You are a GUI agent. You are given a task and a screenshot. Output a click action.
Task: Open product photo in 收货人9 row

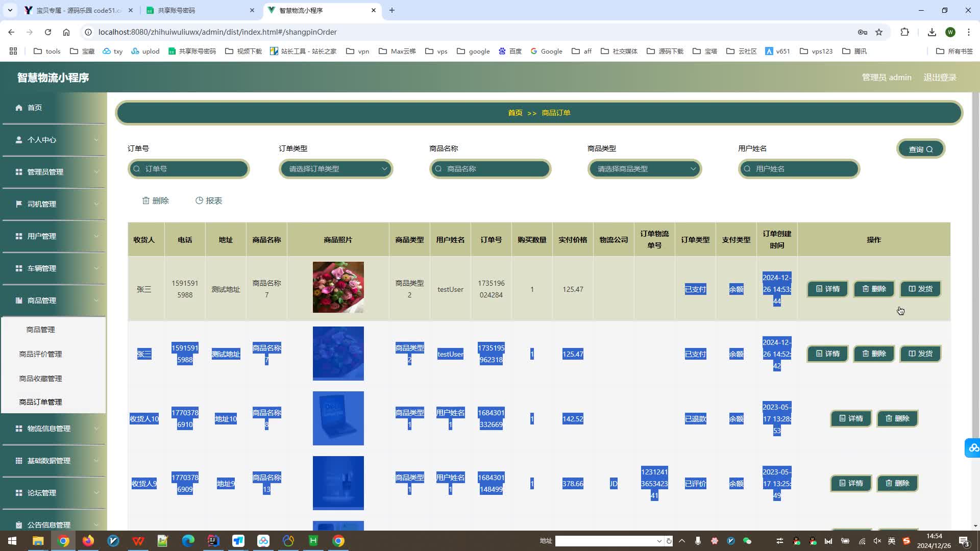point(338,483)
